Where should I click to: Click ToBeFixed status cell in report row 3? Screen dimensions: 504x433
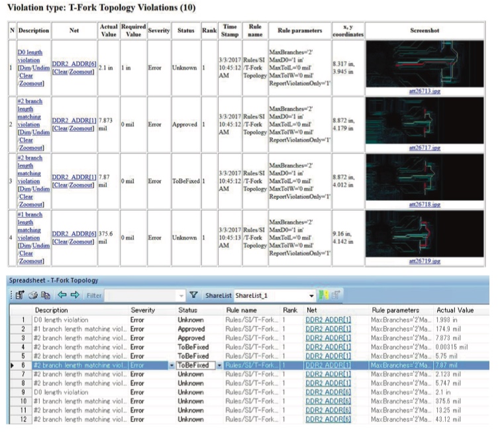coord(186,181)
